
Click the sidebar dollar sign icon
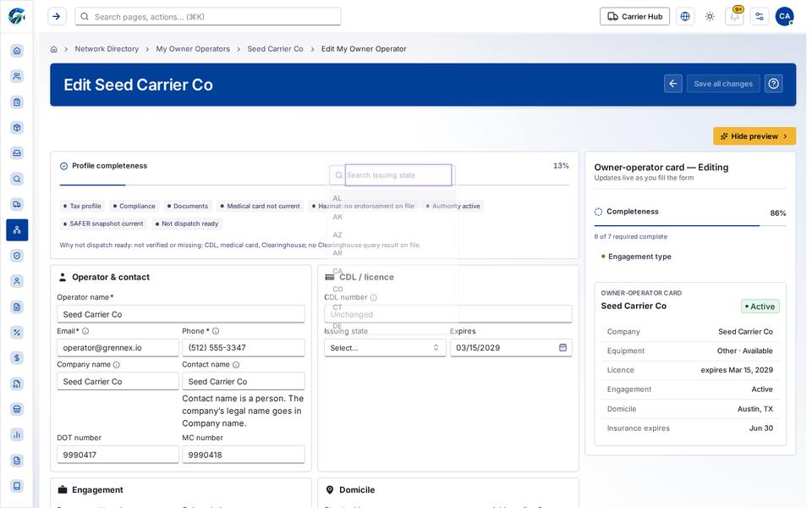coord(17,357)
